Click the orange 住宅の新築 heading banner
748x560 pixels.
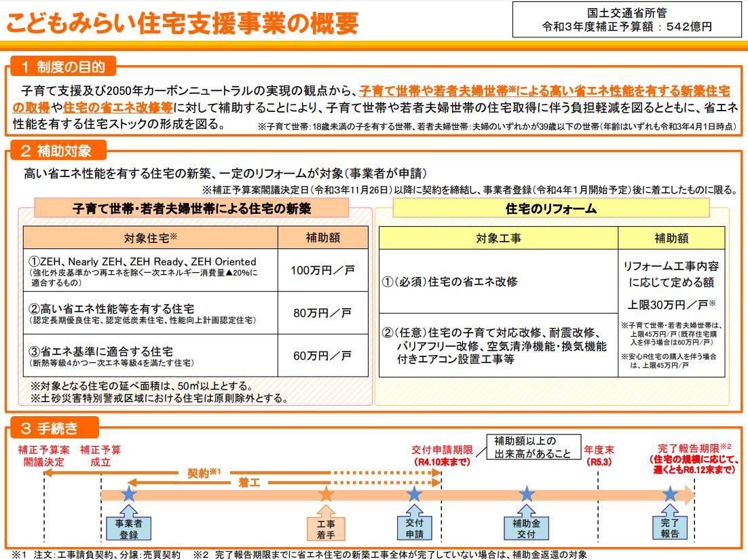pyautogui.click(x=191, y=209)
